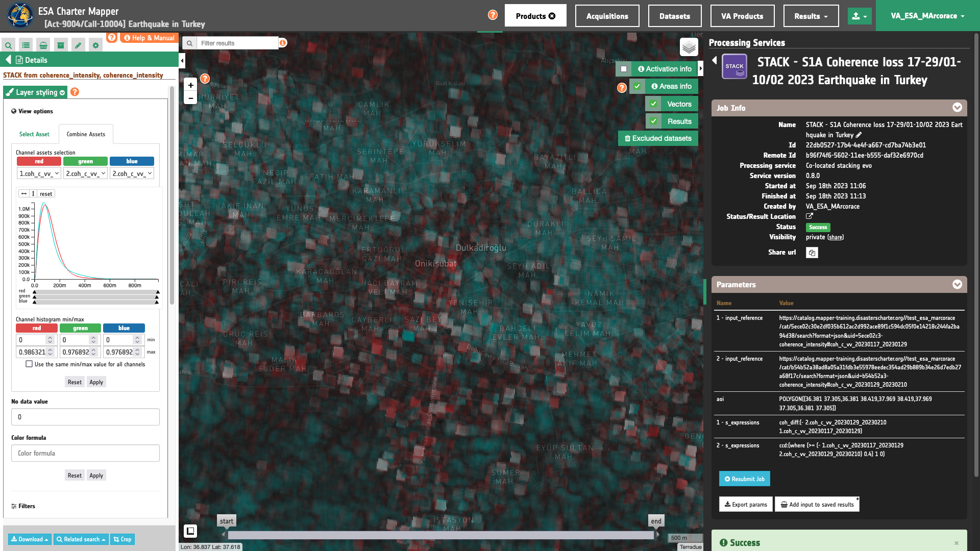
Task: Switch to the Products tab
Action: pyautogui.click(x=535, y=16)
